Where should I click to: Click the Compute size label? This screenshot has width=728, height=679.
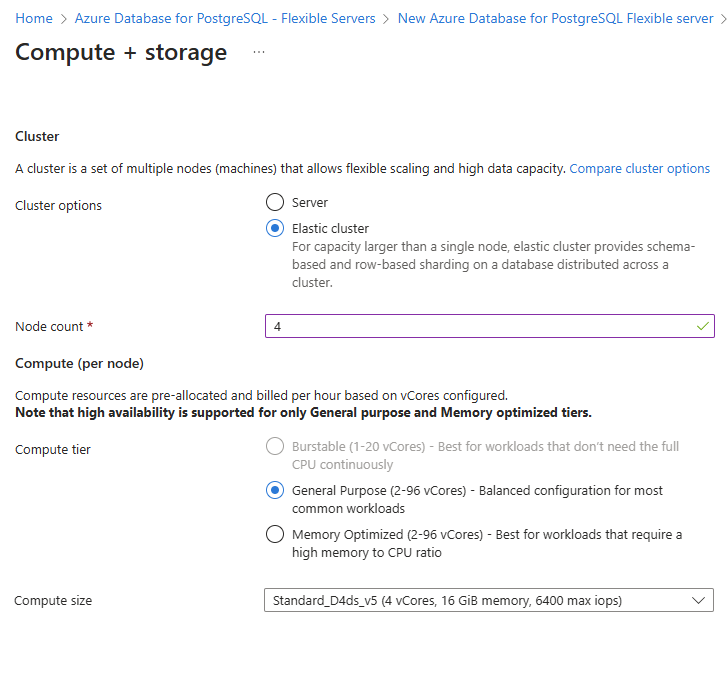[x=53, y=601]
